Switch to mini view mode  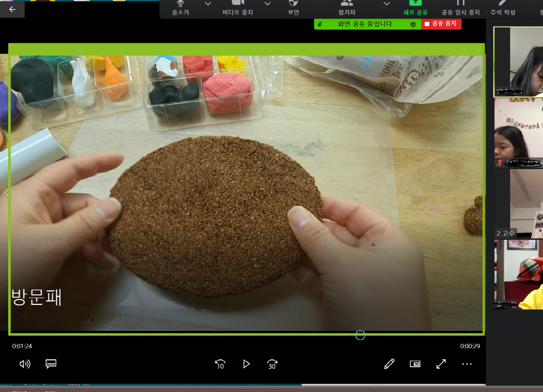point(415,364)
